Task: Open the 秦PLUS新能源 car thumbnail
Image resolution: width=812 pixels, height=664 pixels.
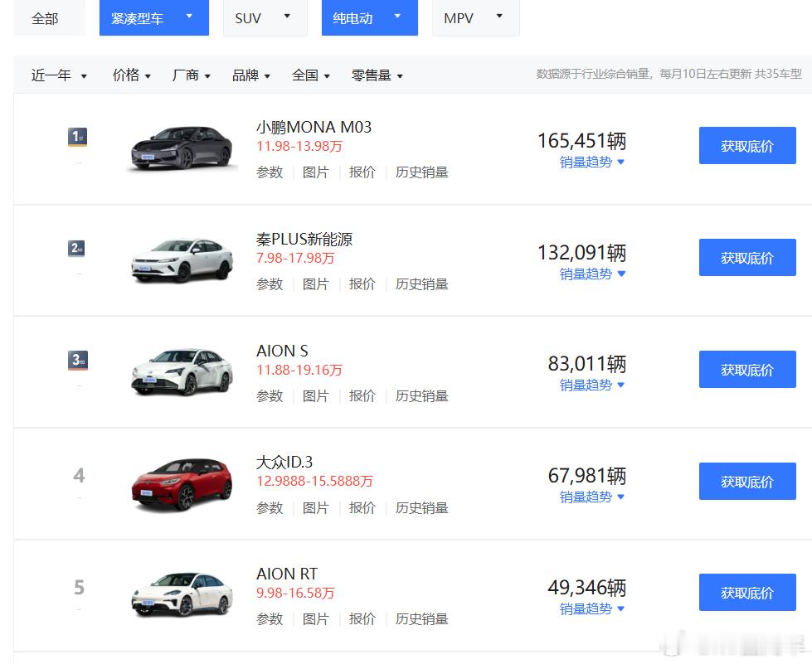Action: [182, 260]
